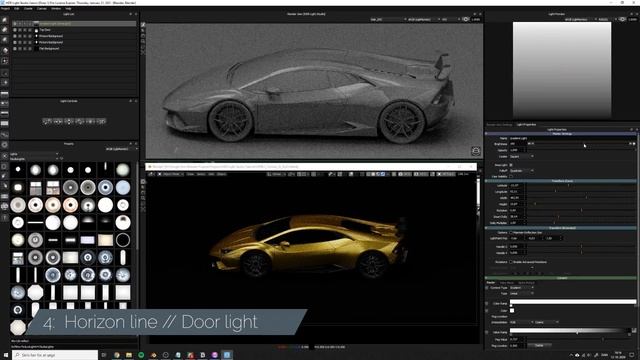
Task: Enable Advanced Rotations checkbox
Action: (x=511, y=262)
